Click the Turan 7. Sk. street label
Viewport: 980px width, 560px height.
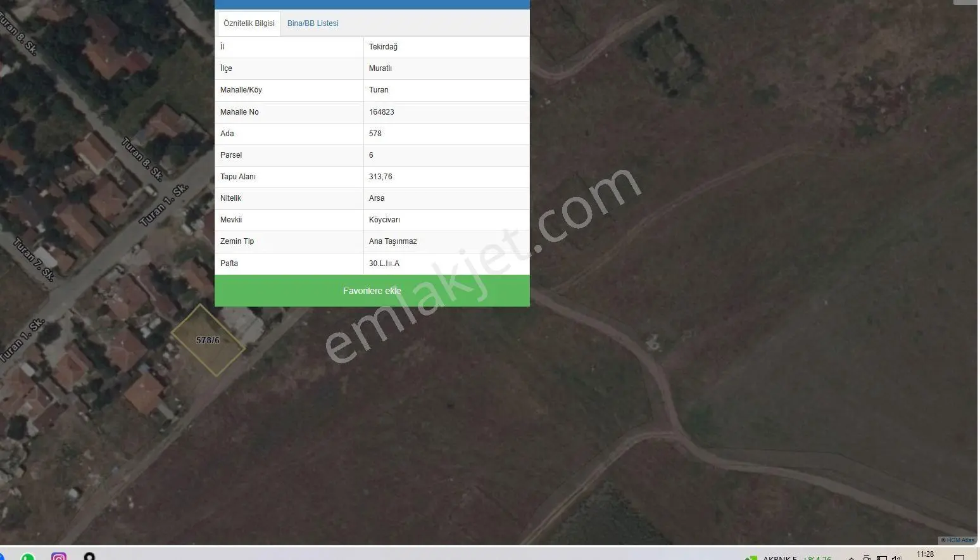(34, 259)
